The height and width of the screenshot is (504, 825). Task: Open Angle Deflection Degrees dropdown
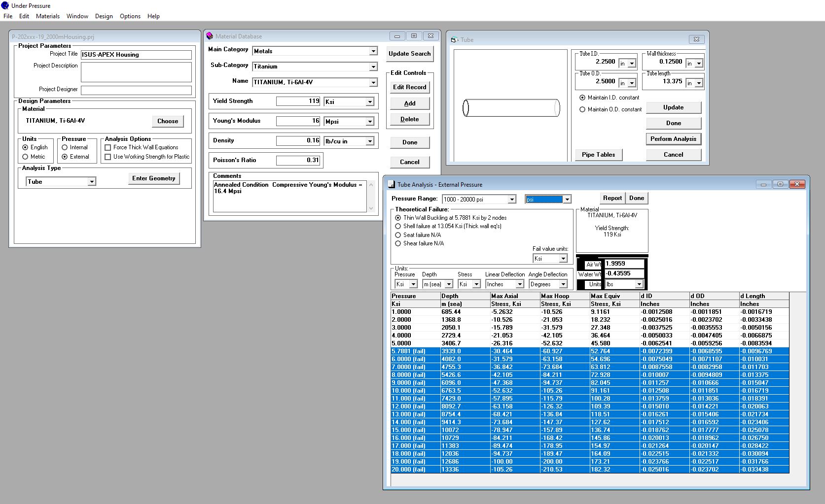(x=563, y=284)
